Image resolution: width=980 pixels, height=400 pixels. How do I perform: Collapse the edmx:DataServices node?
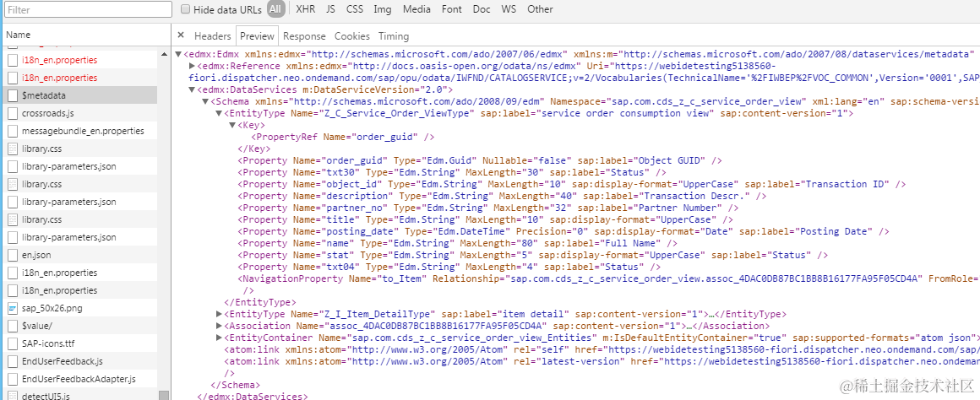pyautogui.click(x=193, y=89)
